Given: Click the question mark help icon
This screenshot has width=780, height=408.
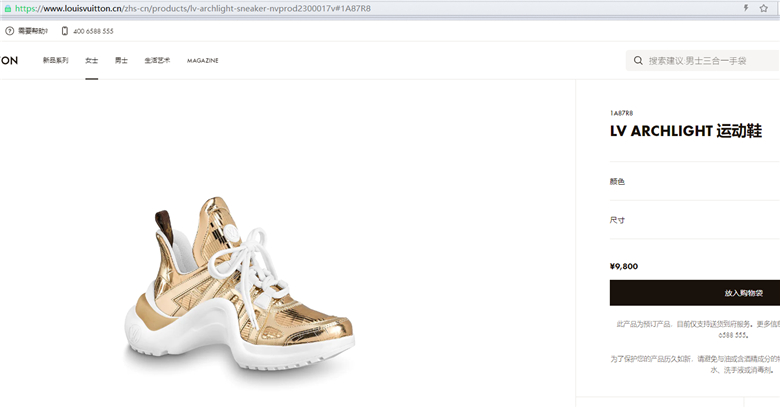Looking at the screenshot, I should pyautogui.click(x=9, y=31).
